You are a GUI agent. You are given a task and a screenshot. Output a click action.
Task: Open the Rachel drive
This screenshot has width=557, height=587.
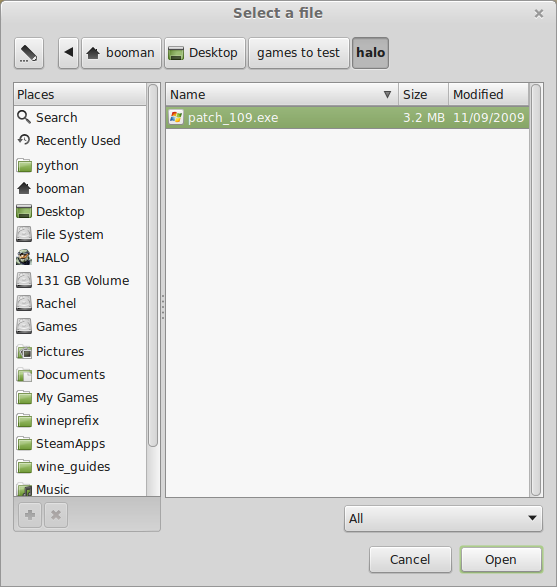point(80,303)
